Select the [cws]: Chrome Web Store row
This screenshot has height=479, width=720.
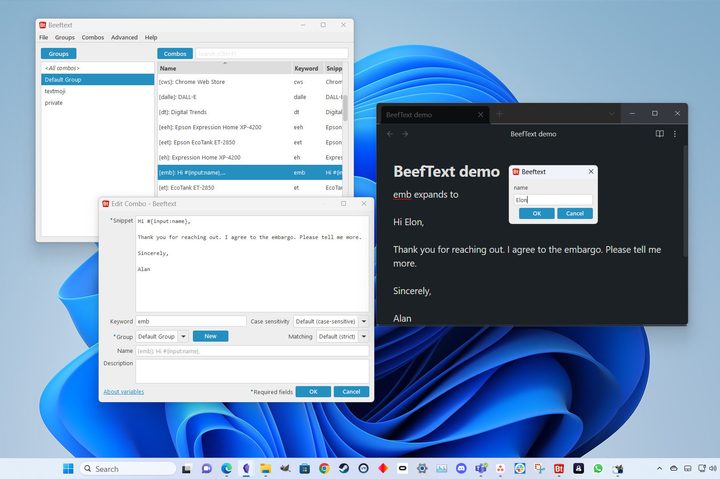(250, 82)
